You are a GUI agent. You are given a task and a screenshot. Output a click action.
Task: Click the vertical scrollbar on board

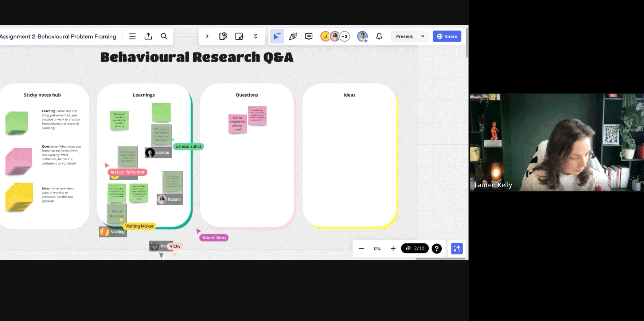pyautogui.click(x=467, y=42)
